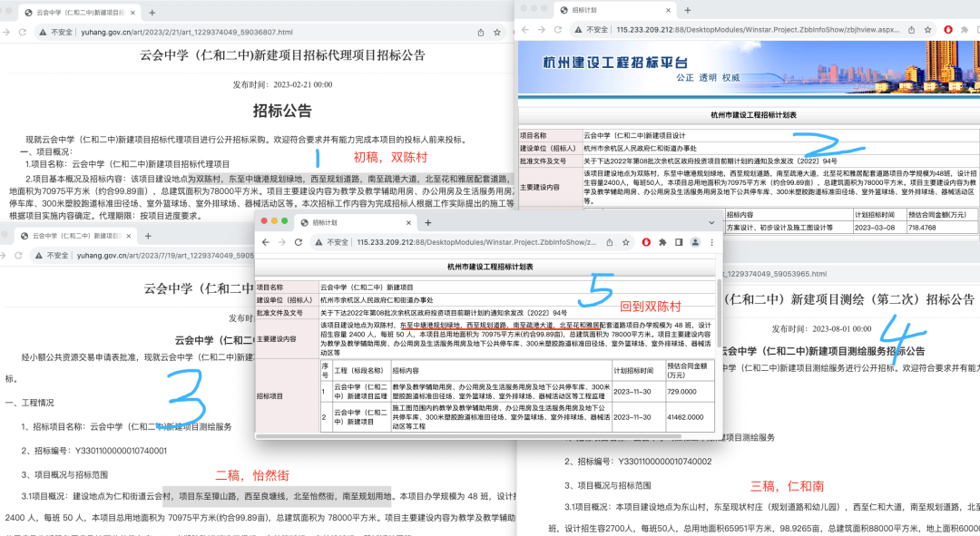980x536 pixels.
Task: Open a new tab in the top-right window
Action: pyautogui.click(x=688, y=10)
